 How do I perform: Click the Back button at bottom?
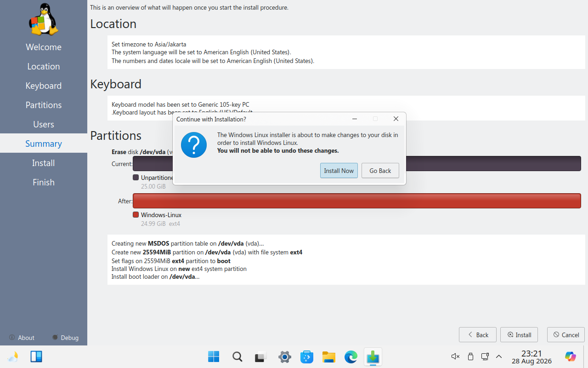tap(478, 335)
